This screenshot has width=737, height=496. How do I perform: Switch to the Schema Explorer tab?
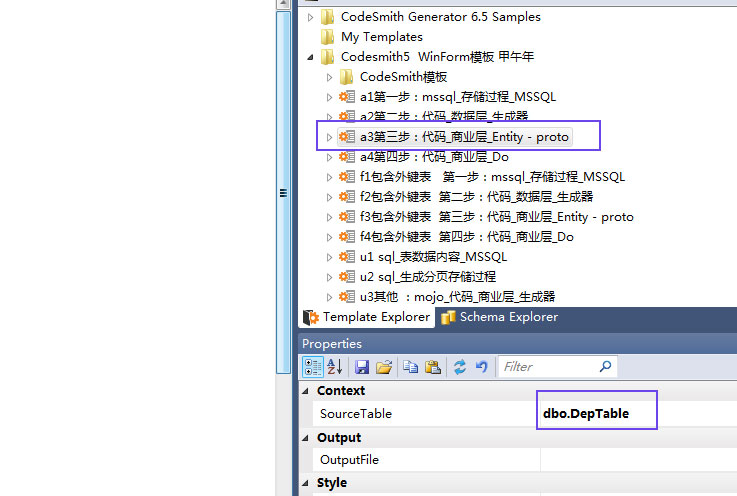pyautogui.click(x=500, y=317)
